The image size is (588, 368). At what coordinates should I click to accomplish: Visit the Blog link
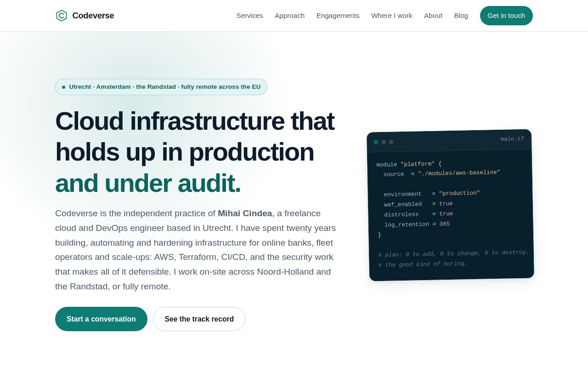[x=461, y=16]
